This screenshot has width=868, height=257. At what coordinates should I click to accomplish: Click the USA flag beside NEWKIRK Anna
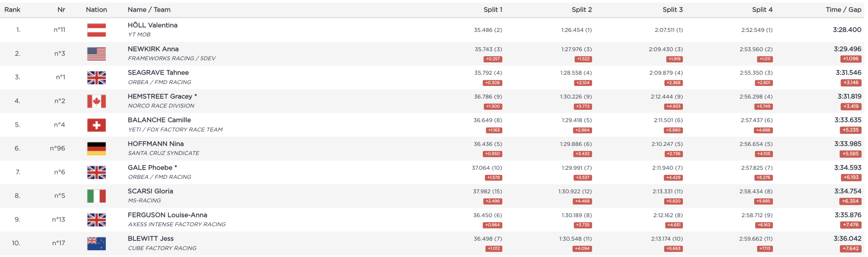tap(96, 54)
